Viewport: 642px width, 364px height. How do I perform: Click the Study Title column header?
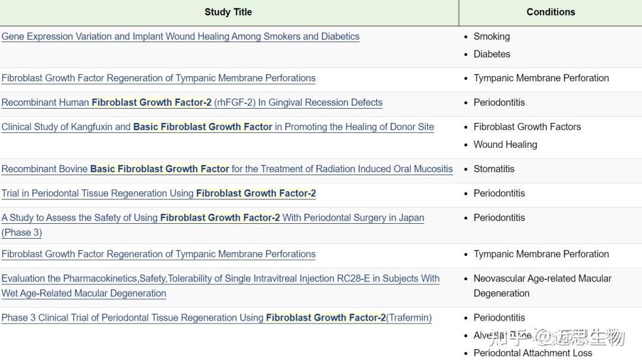(228, 12)
